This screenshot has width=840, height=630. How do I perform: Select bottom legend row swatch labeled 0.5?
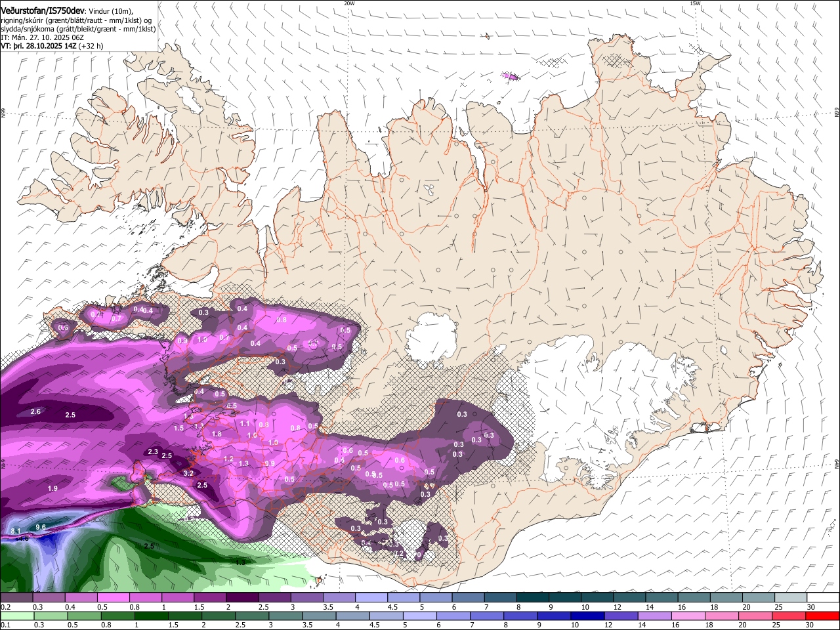pos(83,616)
